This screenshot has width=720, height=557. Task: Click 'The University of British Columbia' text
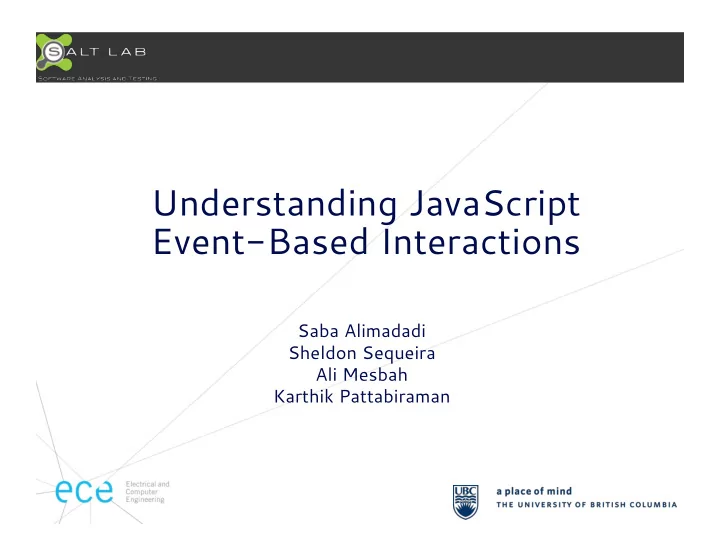(586, 505)
